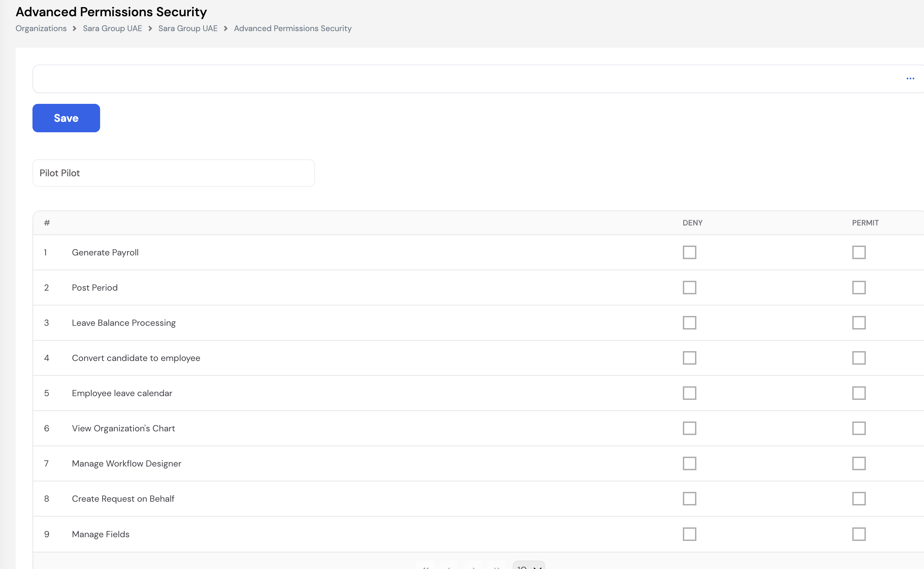Toggle Deny for Employee leave calendar
Image resolution: width=924 pixels, height=569 pixels.
click(x=690, y=393)
